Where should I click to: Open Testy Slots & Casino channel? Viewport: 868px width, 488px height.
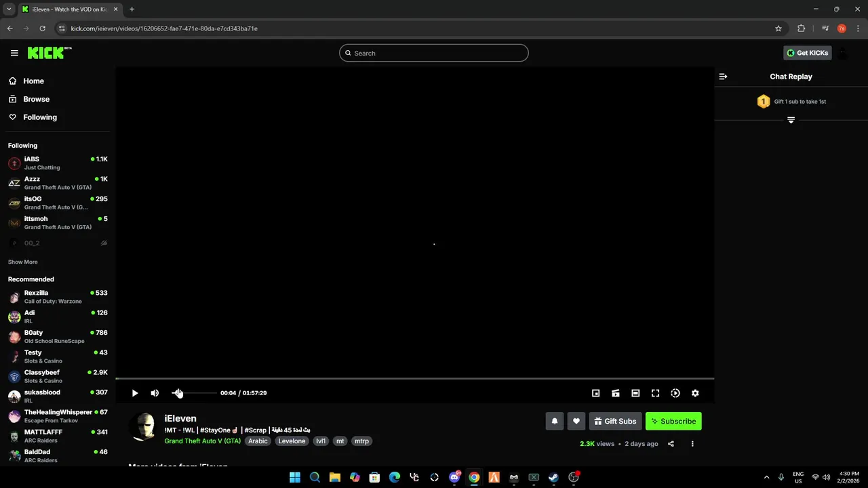tap(58, 357)
